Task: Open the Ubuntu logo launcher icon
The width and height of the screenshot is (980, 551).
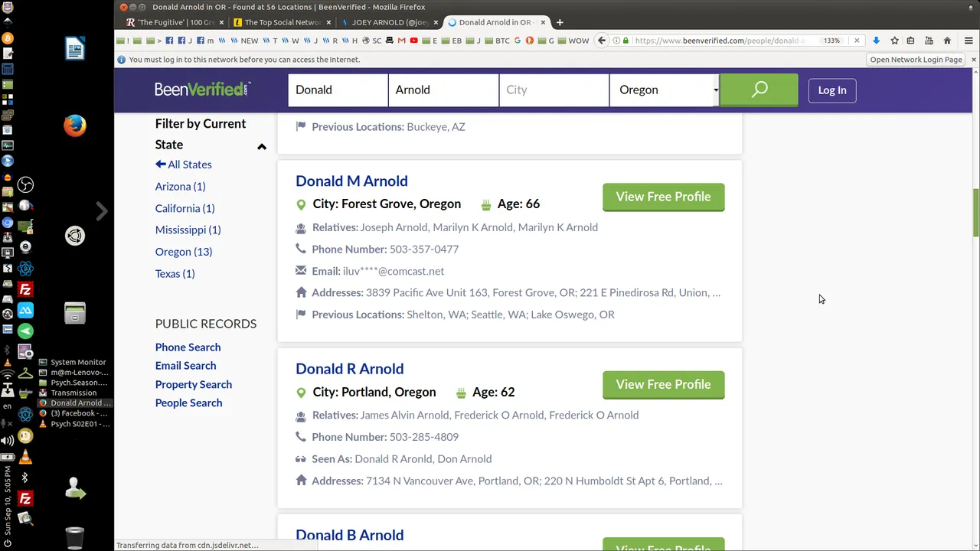Action: pos(75,236)
